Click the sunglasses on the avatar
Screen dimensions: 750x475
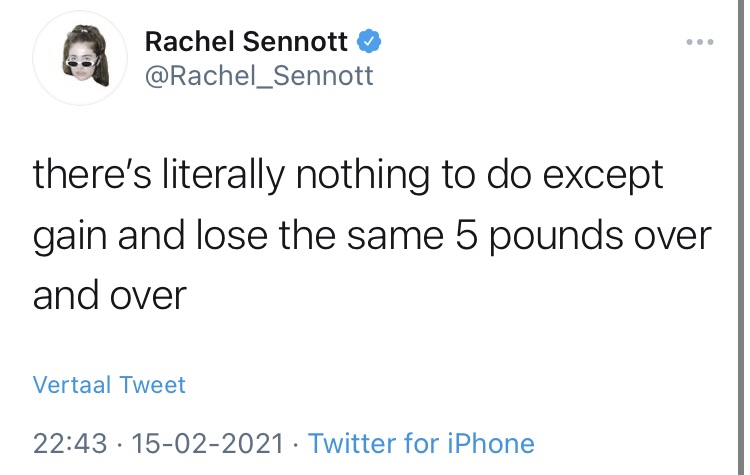[80, 63]
